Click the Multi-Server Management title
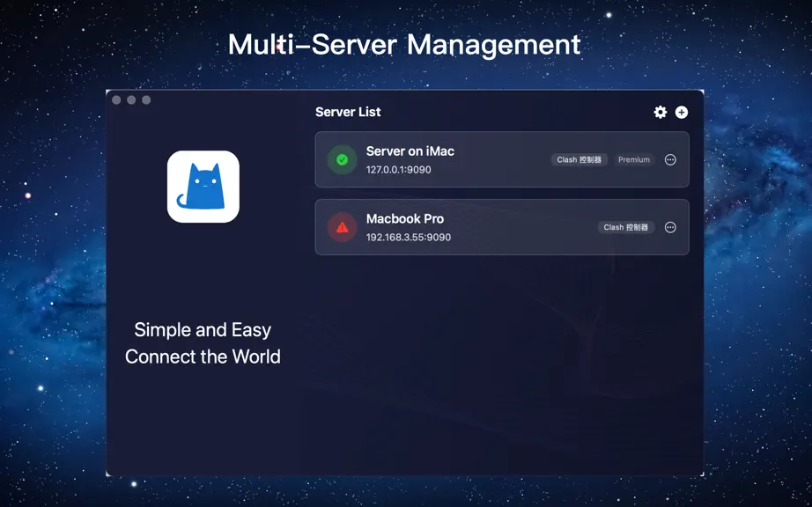Viewport: 812px width, 507px height. (x=404, y=45)
